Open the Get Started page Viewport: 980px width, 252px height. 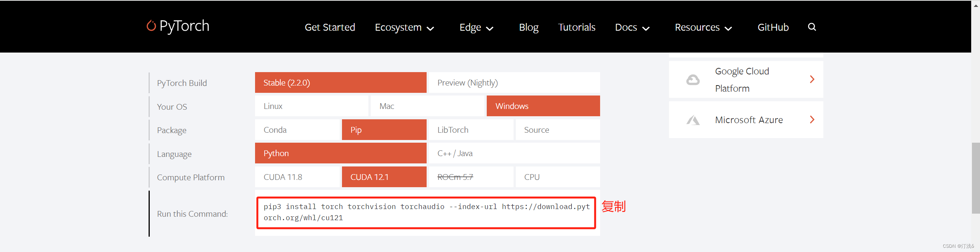coord(330,27)
